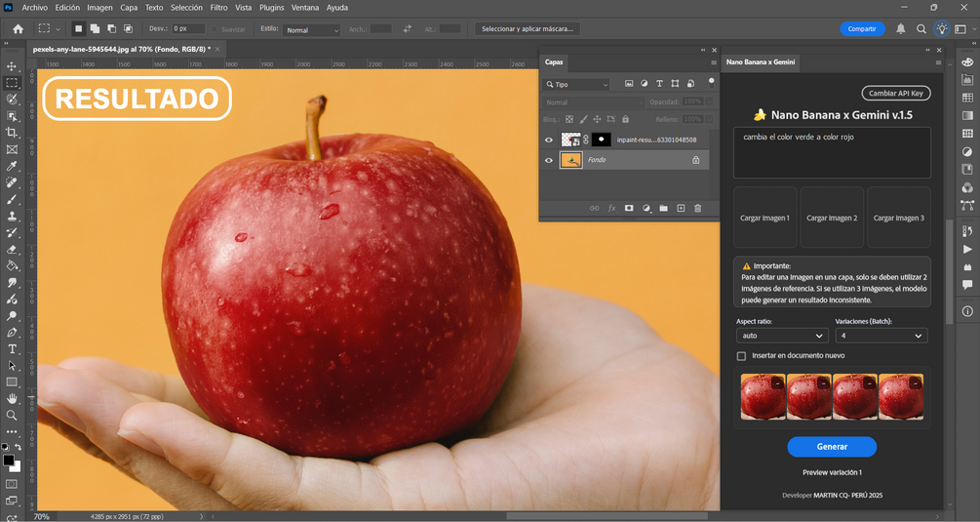Select the Frame tool

click(12, 149)
